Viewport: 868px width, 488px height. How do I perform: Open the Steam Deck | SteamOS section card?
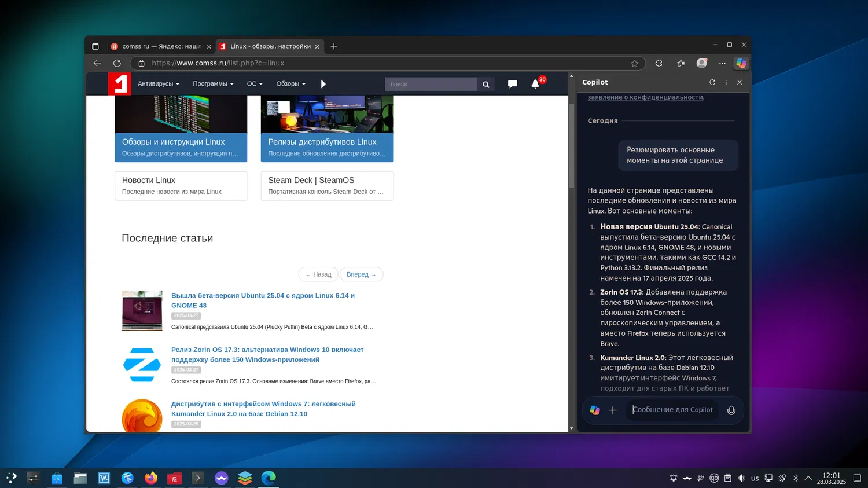tap(327, 186)
